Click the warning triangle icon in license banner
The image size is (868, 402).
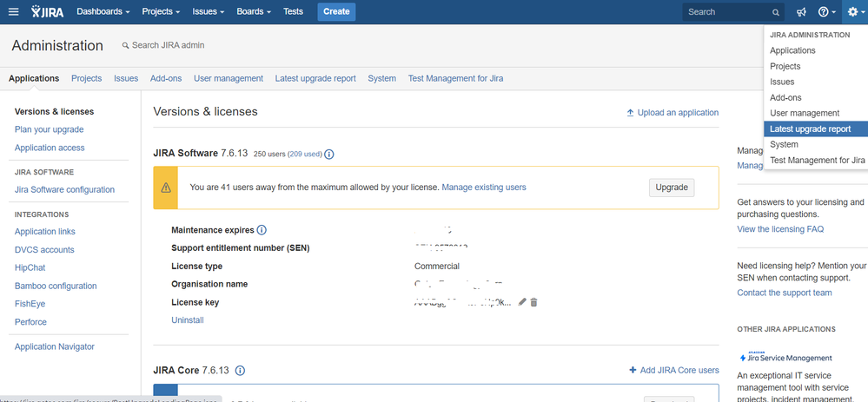pos(165,188)
